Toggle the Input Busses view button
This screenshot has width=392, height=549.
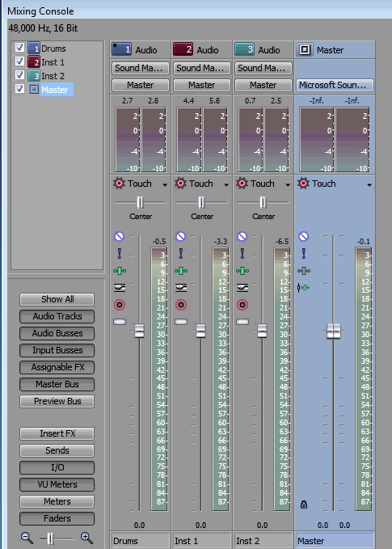pyautogui.click(x=57, y=350)
